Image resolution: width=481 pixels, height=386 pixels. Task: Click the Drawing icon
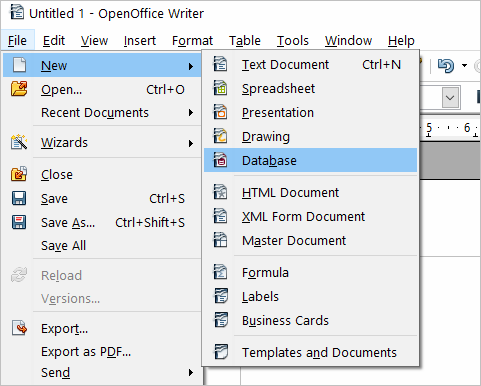click(x=220, y=136)
